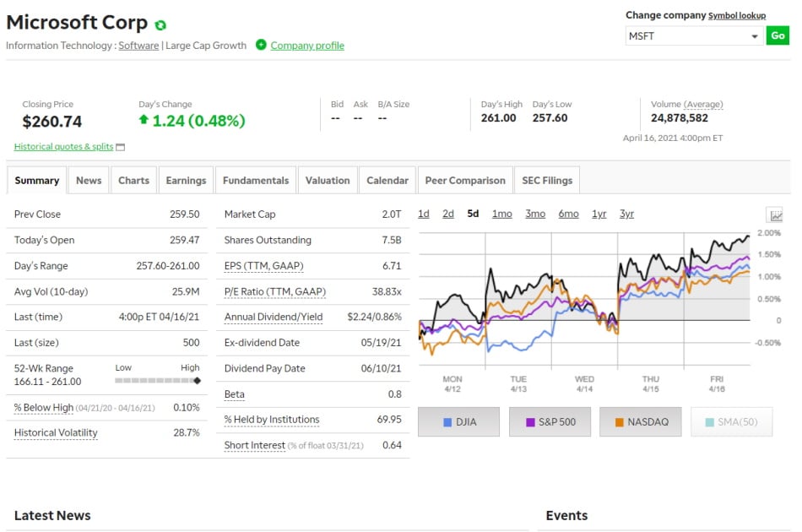Click the Historical Volatility label
Screen dimensions: 802x532
coord(56,432)
